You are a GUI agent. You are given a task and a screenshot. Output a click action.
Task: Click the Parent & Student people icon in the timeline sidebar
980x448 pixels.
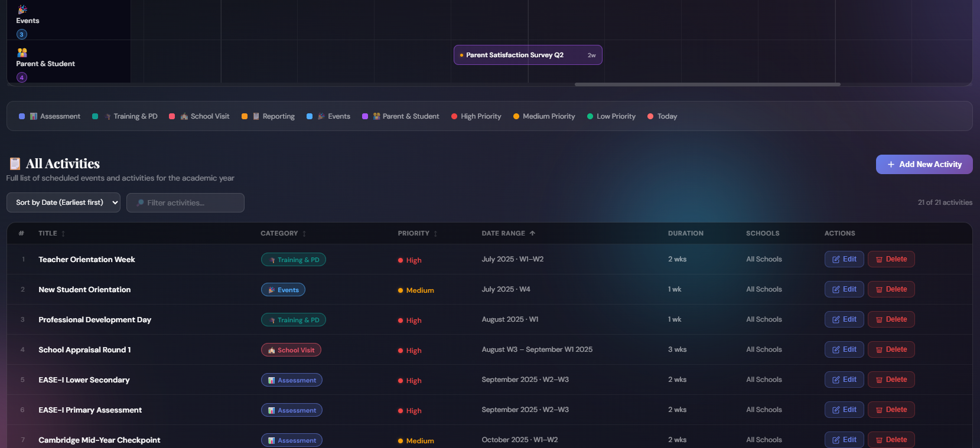[22, 53]
